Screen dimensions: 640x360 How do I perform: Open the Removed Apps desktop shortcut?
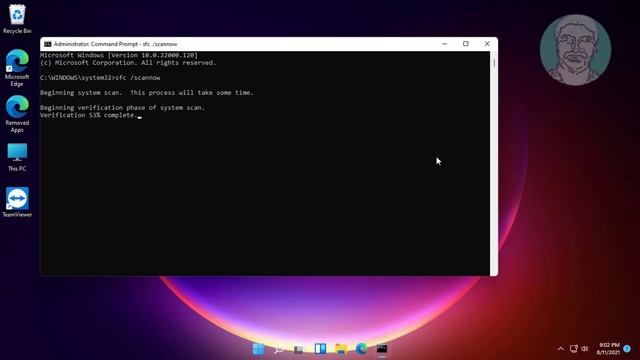(x=17, y=114)
